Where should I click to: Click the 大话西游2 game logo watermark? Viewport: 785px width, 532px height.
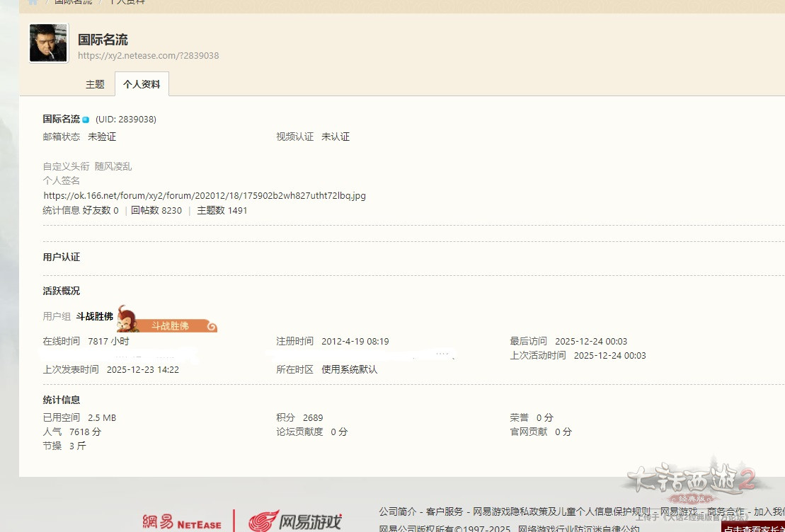692,481
